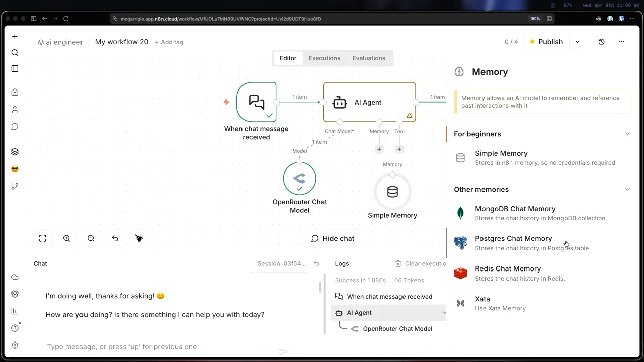644x362 pixels.
Task: Choose Simple Memory from the list
Action: coord(542,158)
